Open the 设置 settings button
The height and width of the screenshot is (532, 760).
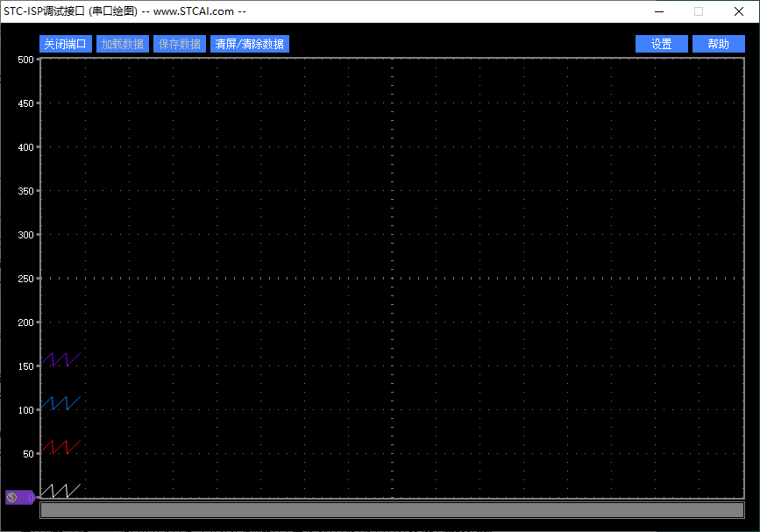[x=662, y=44]
